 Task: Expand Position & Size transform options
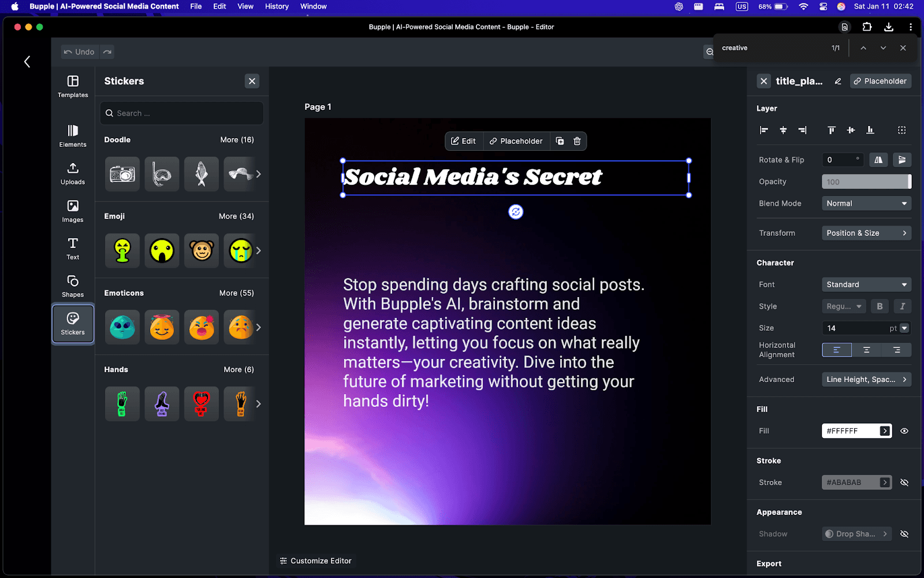click(867, 233)
